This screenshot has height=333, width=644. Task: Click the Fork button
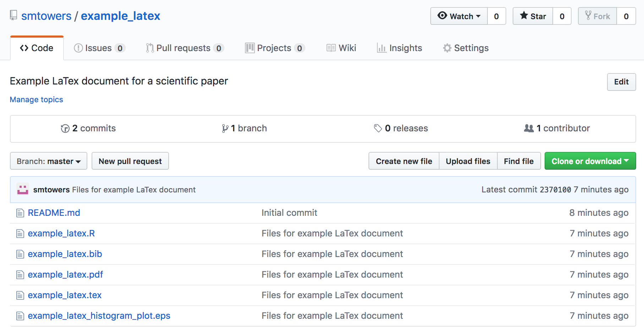coord(597,16)
